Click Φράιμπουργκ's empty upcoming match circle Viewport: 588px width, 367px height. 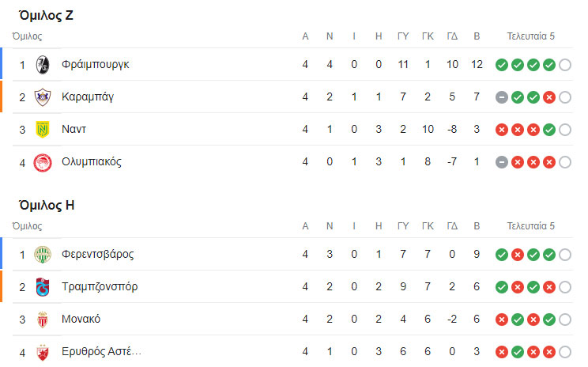(x=564, y=65)
